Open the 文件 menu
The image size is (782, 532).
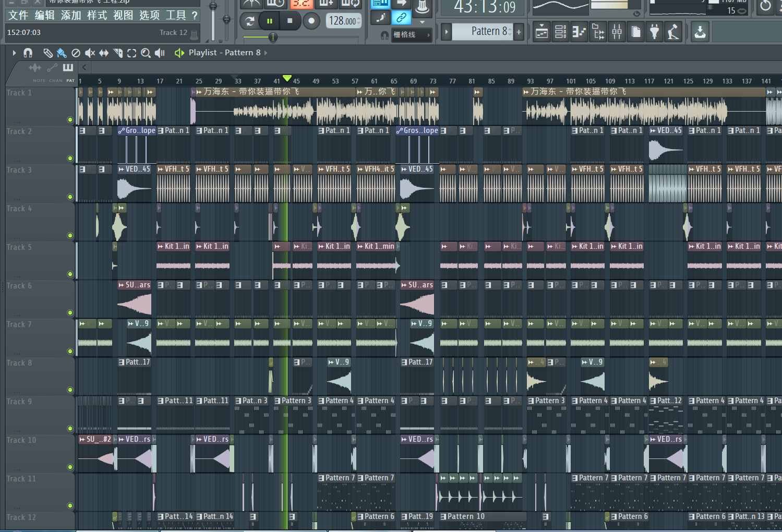(18, 16)
